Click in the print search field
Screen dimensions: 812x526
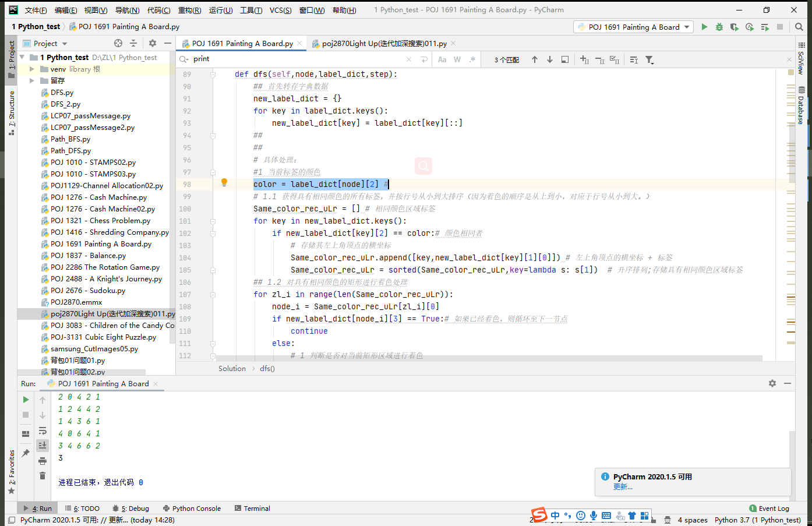[x=297, y=59]
